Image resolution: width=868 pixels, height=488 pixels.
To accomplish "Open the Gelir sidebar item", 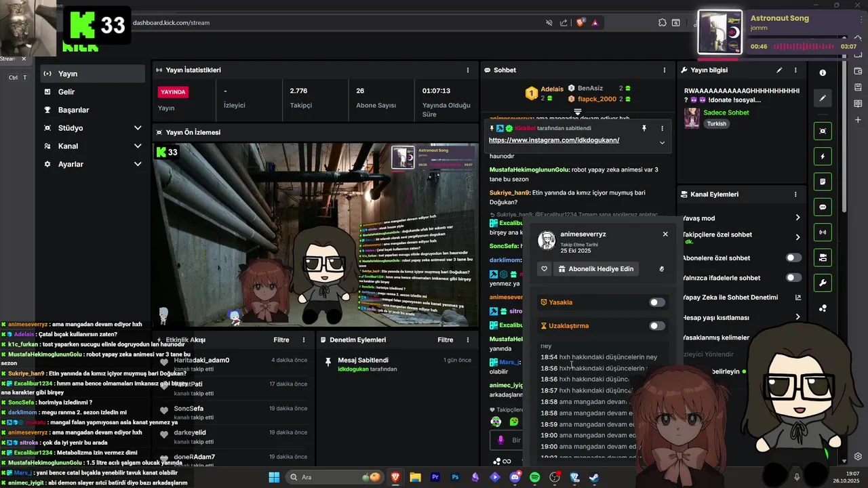I will tap(92, 91).
